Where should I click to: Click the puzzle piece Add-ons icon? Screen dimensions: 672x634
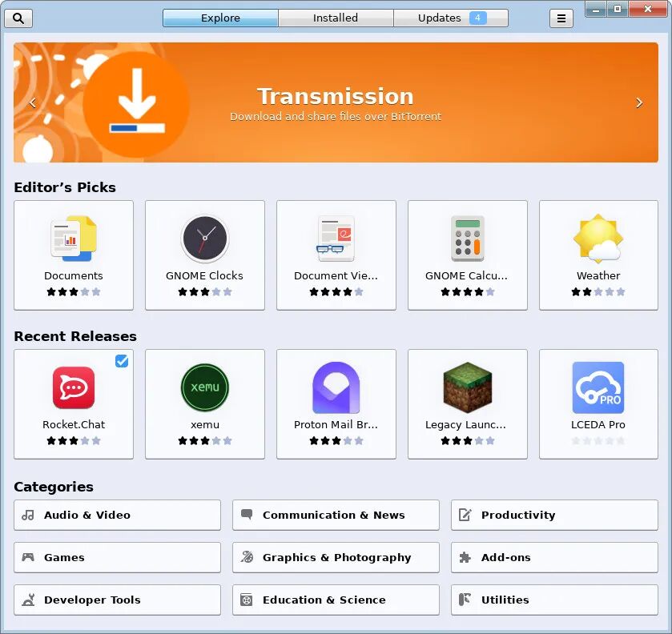(465, 557)
